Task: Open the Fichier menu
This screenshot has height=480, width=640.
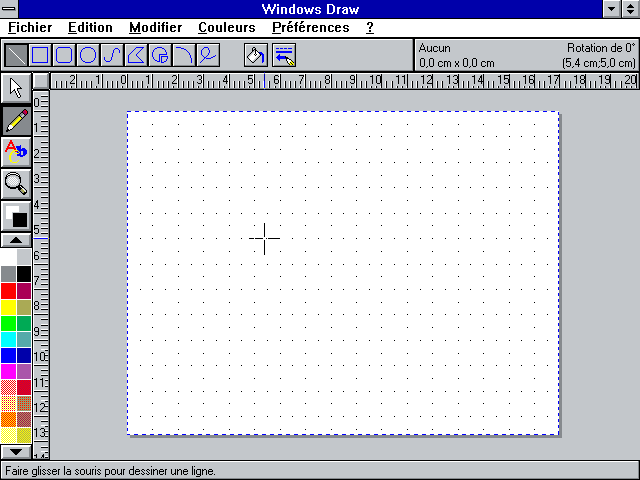Action: (x=30, y=28)
